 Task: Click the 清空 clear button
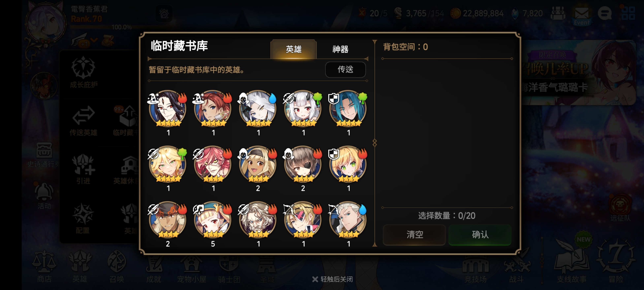414,234
